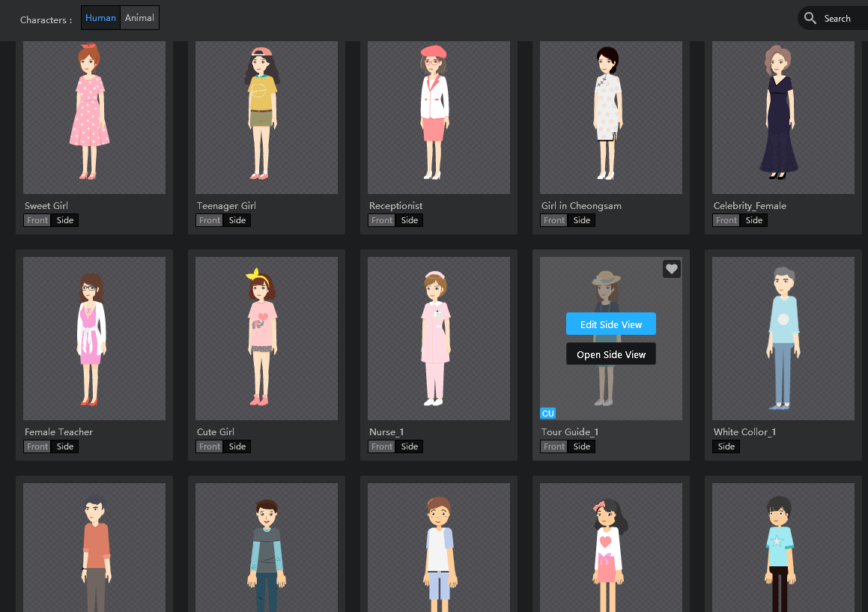Click the Edit Side View button
The width and height of the screenshot is (868, 612).
(610, 324)
